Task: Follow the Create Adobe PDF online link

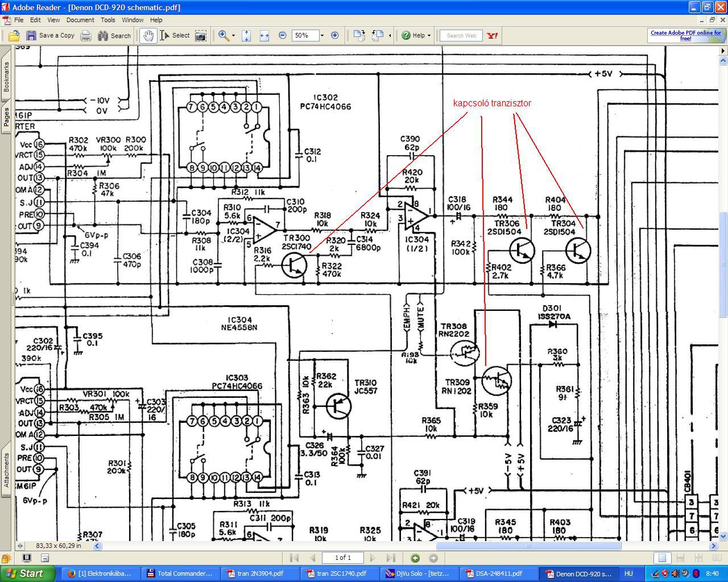Action: click(685, 35)
